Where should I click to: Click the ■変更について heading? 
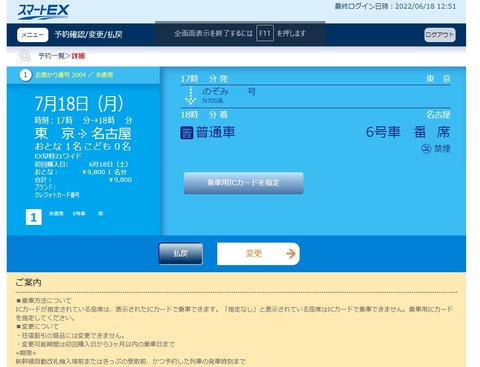click(x=37, y=326)
